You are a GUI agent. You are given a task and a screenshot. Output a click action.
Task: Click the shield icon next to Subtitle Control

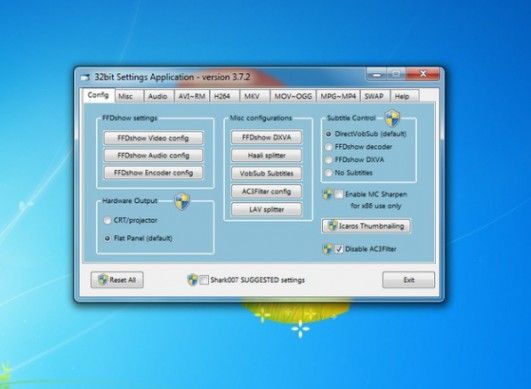click(393, 118)
